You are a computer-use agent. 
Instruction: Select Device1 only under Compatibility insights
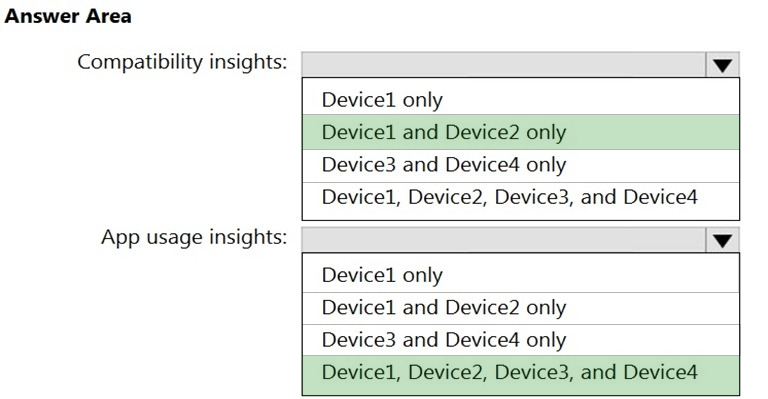pos(521,99)
